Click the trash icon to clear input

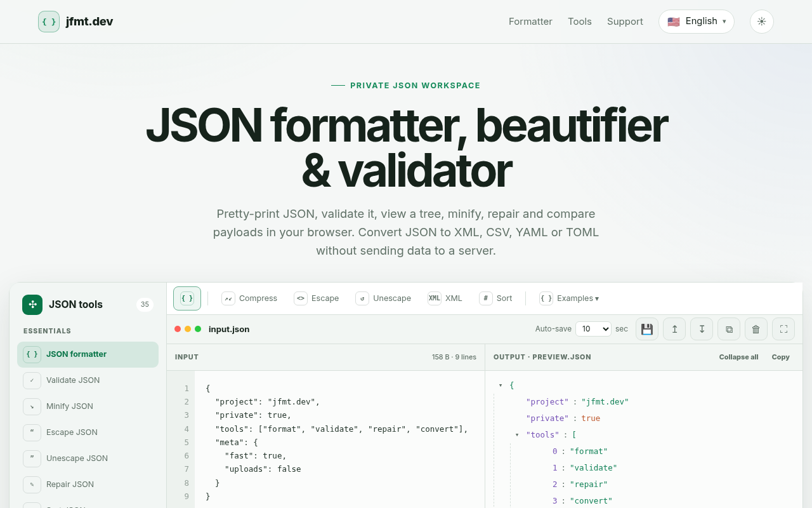tap(756, 329)
